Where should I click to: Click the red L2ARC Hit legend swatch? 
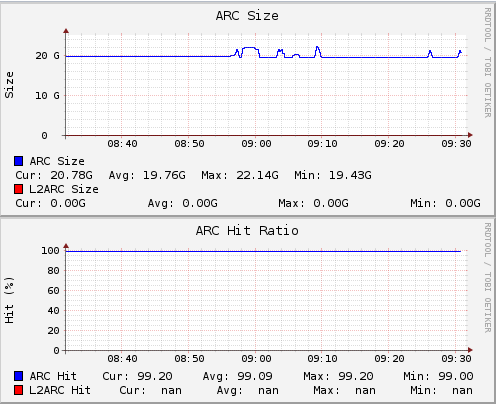point(19,390)
